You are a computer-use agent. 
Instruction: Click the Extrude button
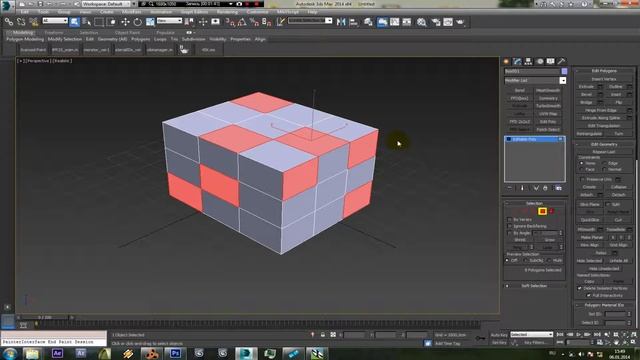[x=586, y=87]
